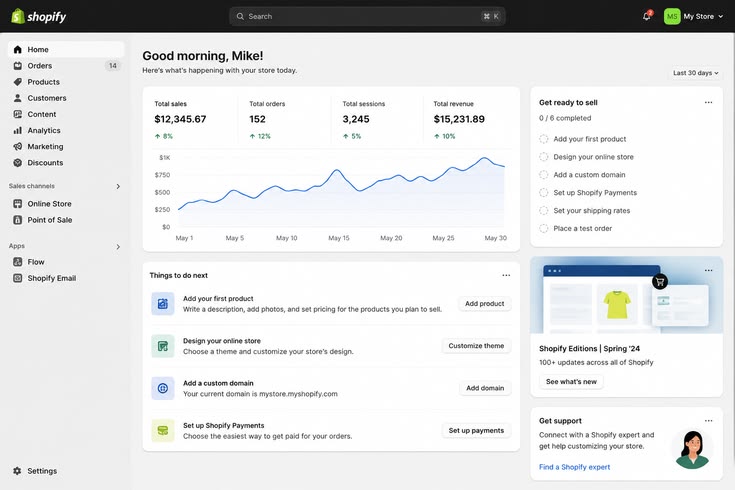
Task: Click the Content icon in sidebar
Action: click(x=18, y=114)
